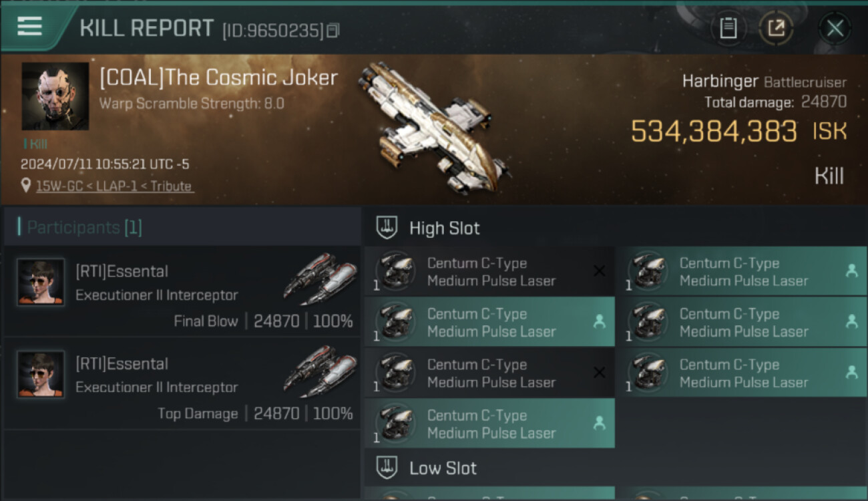
Task: Click Executioner II ship icon on Top Damage row
Action: (319, 370)
